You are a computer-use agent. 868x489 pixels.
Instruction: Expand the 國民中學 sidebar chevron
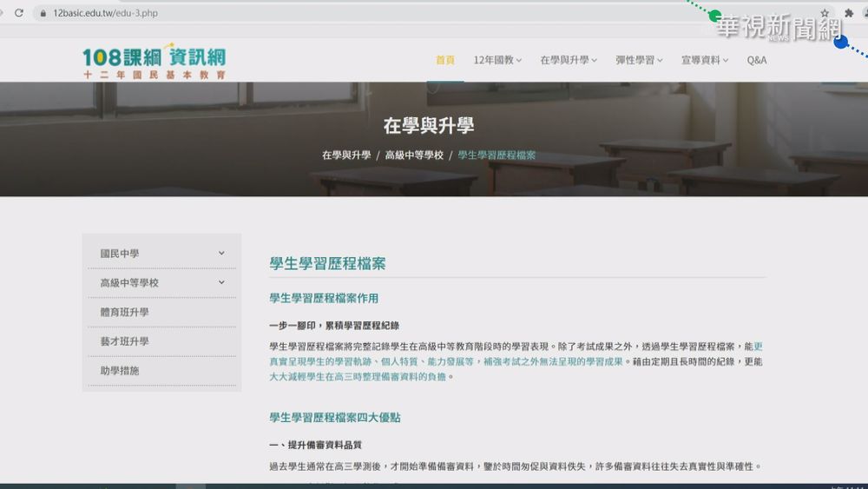click(x=221, y=253)
